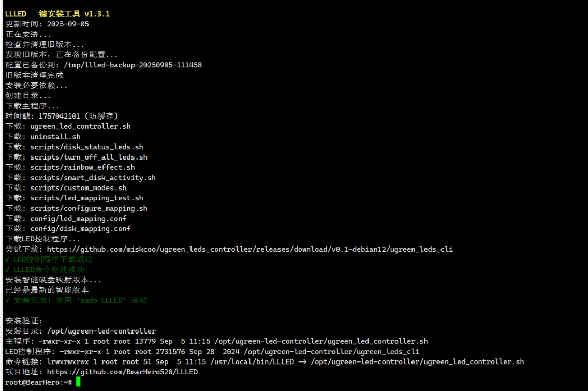This screenshot has height=391, width=588.
Task: Click scripts/smart_disk_activity.sh line
Action: (81, 178)
